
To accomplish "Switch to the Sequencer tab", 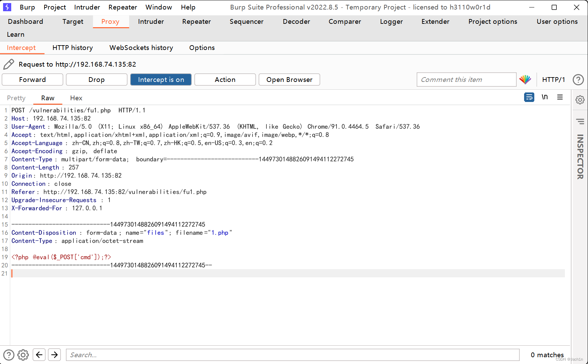I will tap(246, 21).
